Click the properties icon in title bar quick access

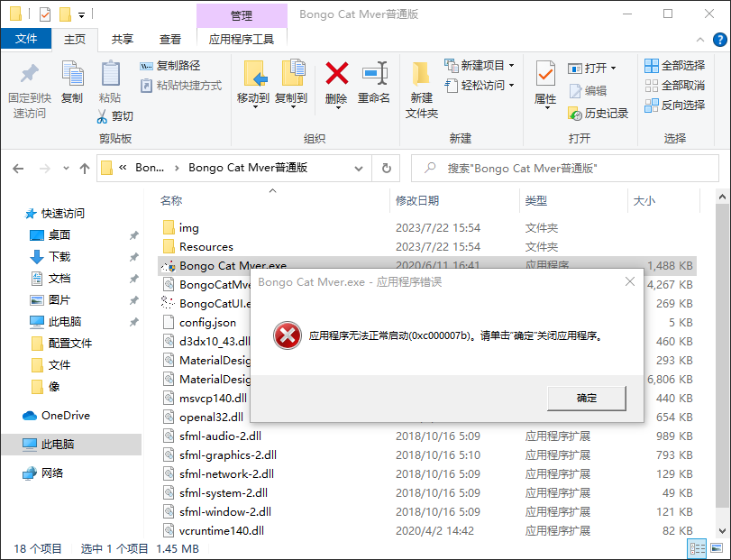pos(45,14)
